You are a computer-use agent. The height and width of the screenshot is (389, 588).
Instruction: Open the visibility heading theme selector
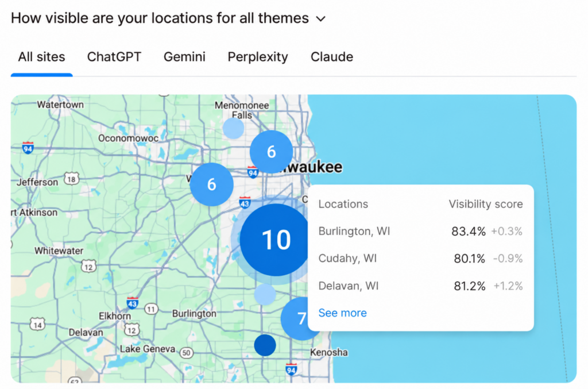168,18
